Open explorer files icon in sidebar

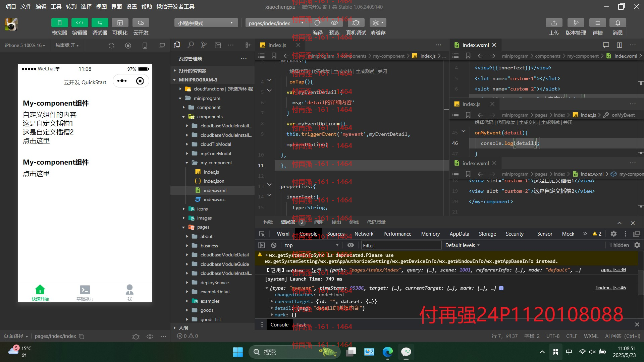177,45
